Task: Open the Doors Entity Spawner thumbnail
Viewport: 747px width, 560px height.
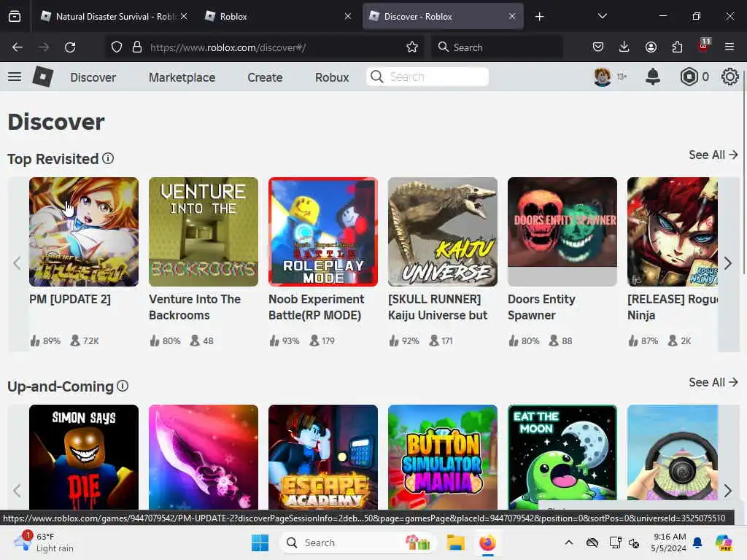Action: click(562, 232)
